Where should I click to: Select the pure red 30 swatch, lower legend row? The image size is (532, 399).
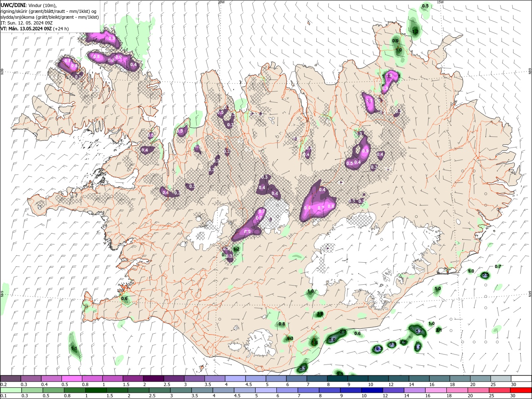(521, 390)
